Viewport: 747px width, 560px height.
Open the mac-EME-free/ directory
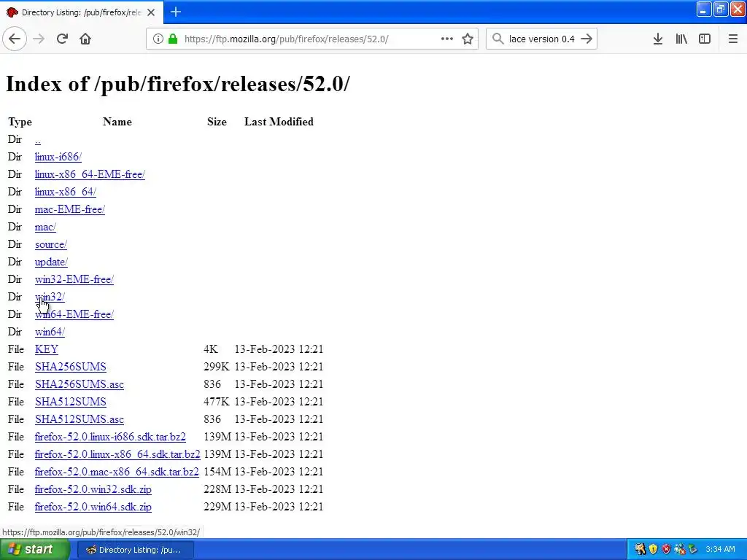(x=69, y=209)
